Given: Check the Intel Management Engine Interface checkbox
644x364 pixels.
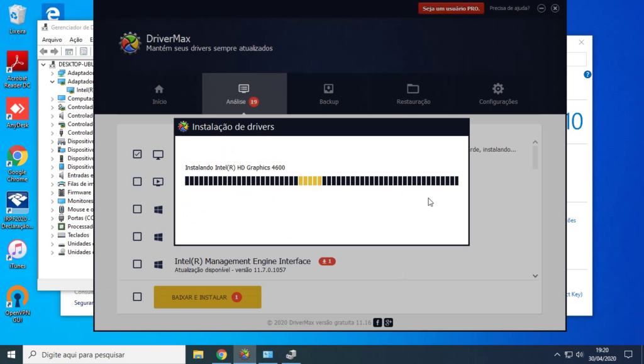Looking at the screenshot, I should point(137,264).
